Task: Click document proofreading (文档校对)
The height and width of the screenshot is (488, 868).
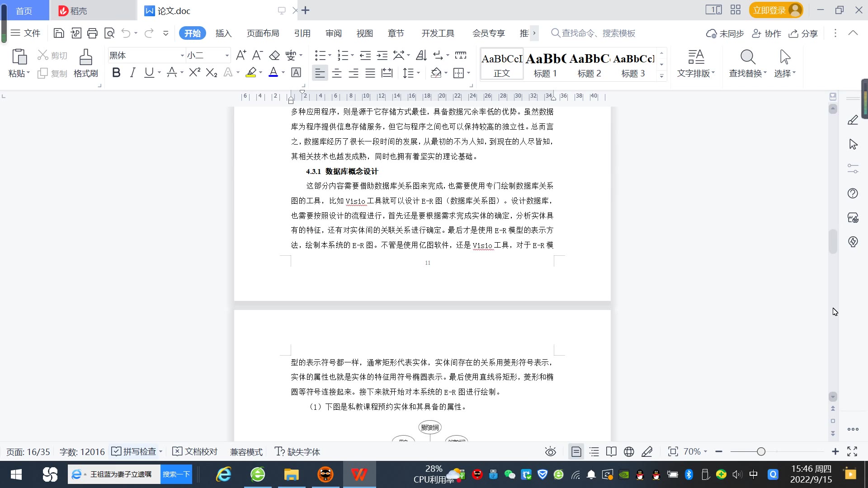Action: [x=195, y=451]
